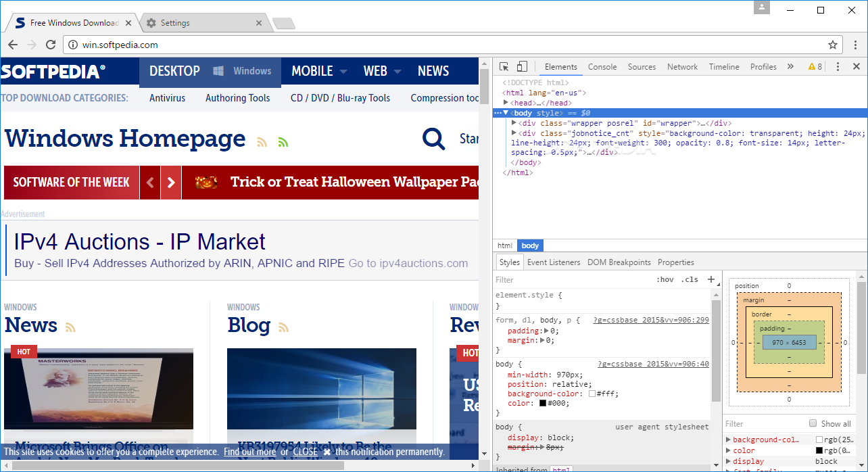
Task: Click the search magnifier on Softpedia page
Action: click(x=434, y=139)
